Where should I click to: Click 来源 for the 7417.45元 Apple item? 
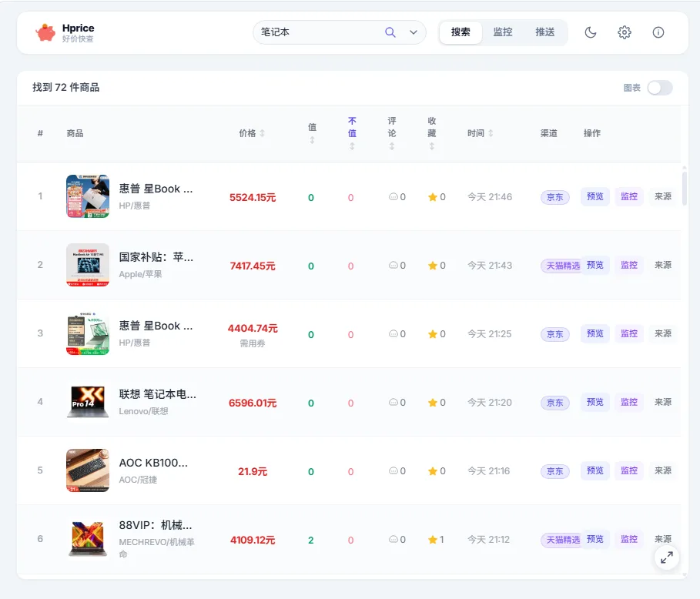(663, 265)
